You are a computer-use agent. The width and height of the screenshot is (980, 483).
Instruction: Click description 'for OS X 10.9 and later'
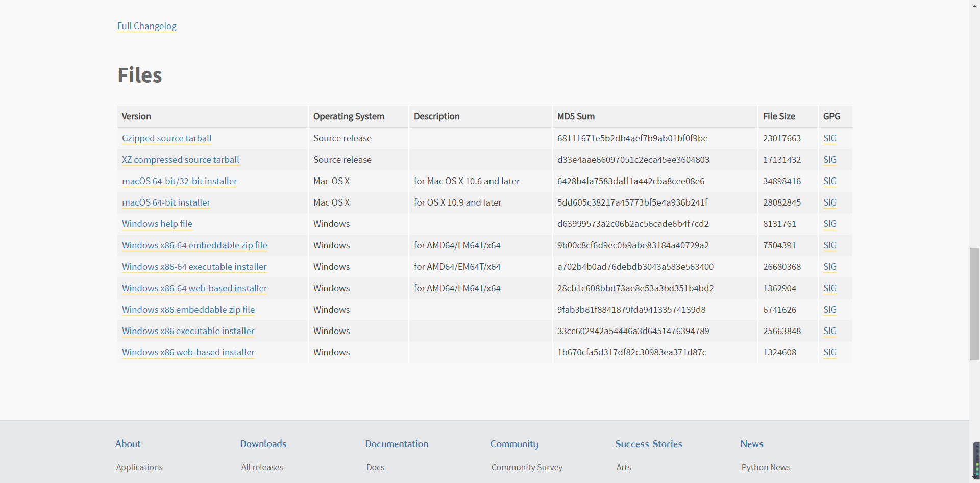pyautogui.click(x=457, y=202)
